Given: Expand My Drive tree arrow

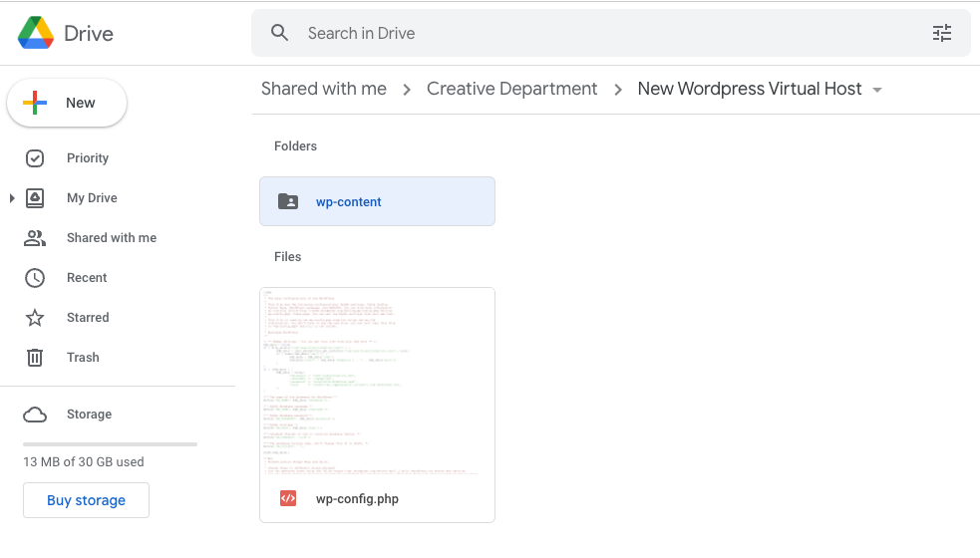Looking at the screenshot, I should coord(12,198).
